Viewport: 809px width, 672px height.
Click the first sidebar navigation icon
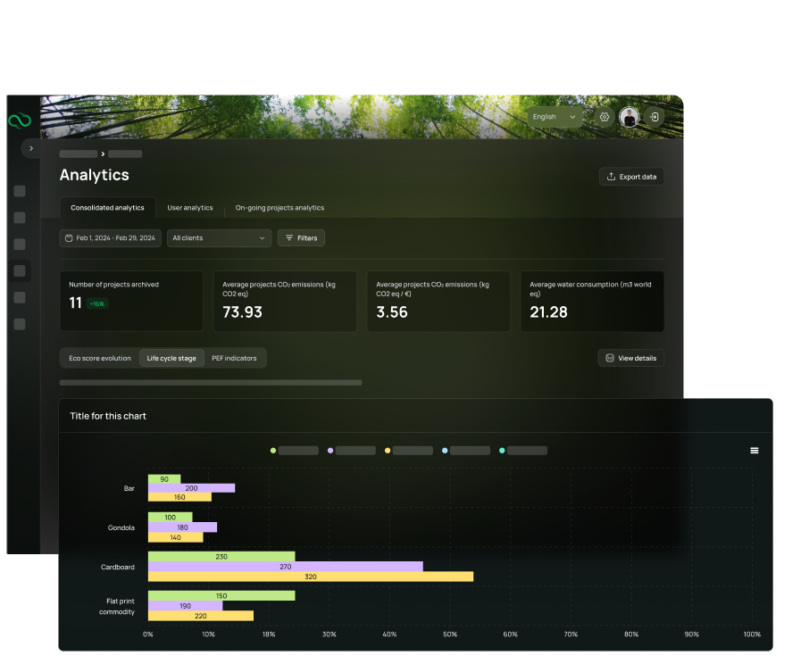[x=20, y=191]
